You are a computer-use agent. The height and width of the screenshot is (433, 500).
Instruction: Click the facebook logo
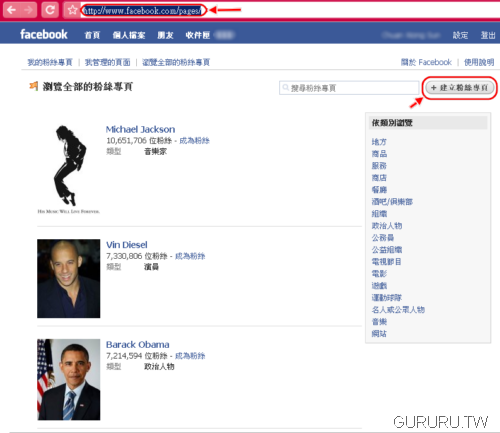pos(44,34)
